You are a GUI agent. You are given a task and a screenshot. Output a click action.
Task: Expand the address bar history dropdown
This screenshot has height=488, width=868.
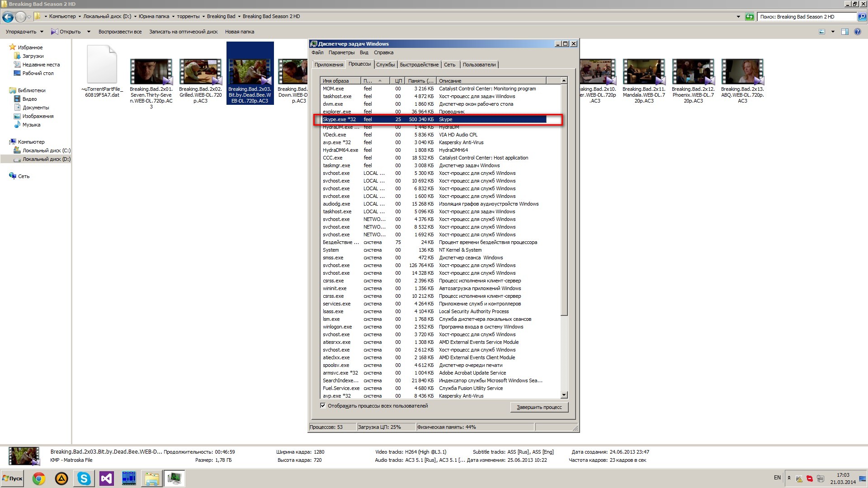pos(739,17)
